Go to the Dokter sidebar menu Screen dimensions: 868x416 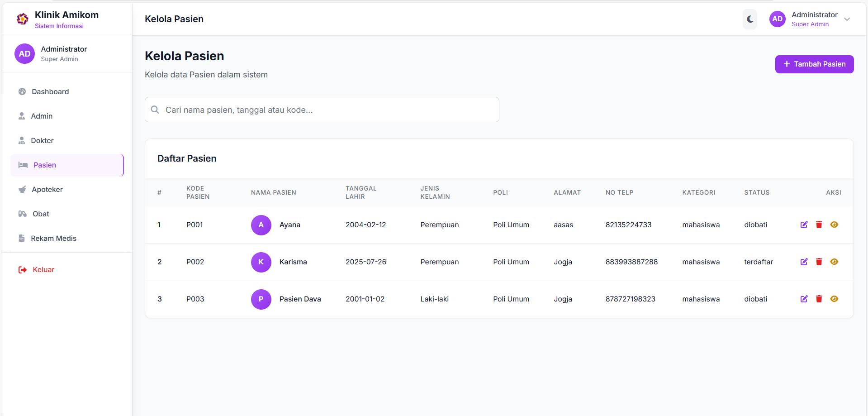[x=42, y=140]
